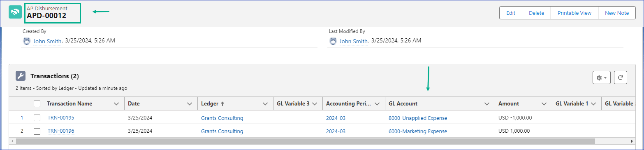Click the USD 1,000.00 amount cell
Screen dimensions: 644x150
tap(514, 131)
